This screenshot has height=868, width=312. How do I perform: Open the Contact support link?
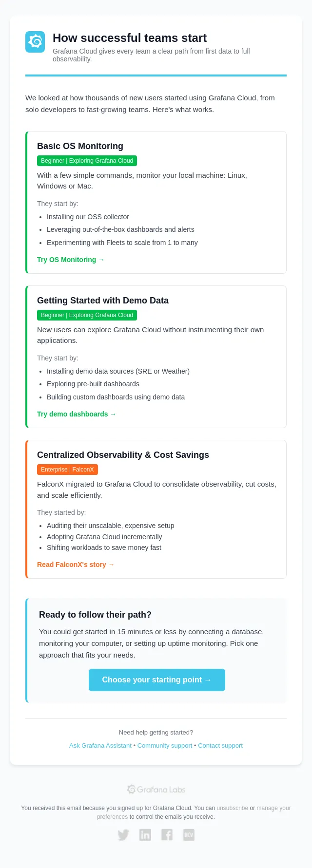click(220, 746)
